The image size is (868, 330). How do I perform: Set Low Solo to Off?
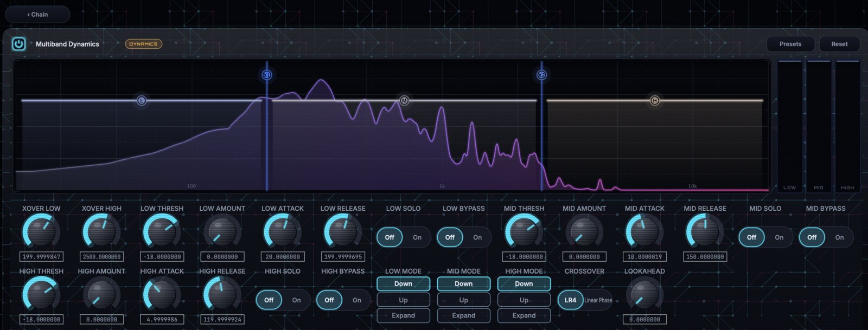(x=390, y=237)
